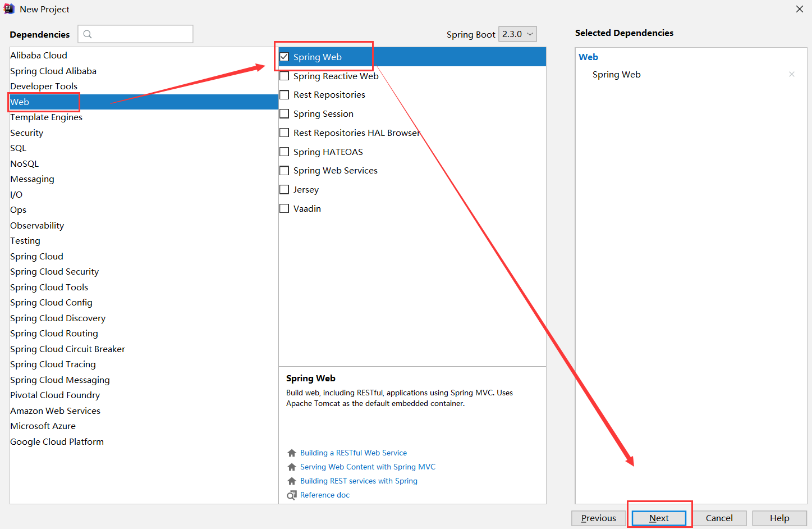Tick the Spring Web Services checkbox

pyautogui.click(x=285, y=171)
